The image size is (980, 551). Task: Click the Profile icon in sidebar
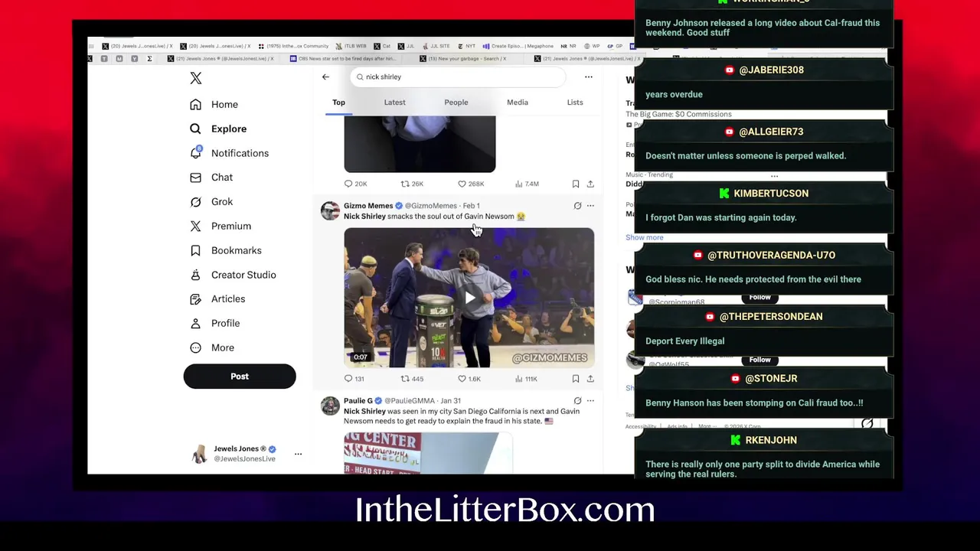point(195,324)
